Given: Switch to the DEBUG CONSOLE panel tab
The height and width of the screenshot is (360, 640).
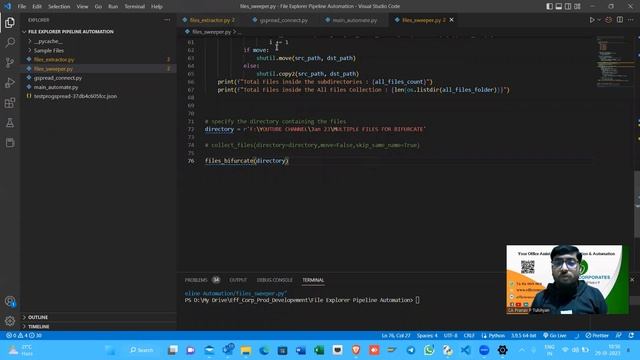Looking at the screenshot, I should 274,280.
